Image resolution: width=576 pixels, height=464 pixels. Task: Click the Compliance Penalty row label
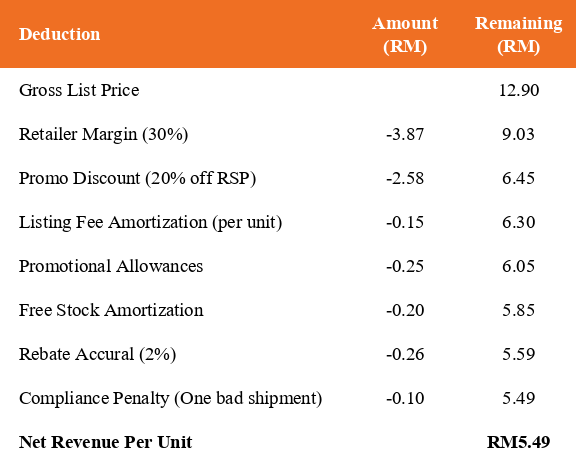point(170,398)
